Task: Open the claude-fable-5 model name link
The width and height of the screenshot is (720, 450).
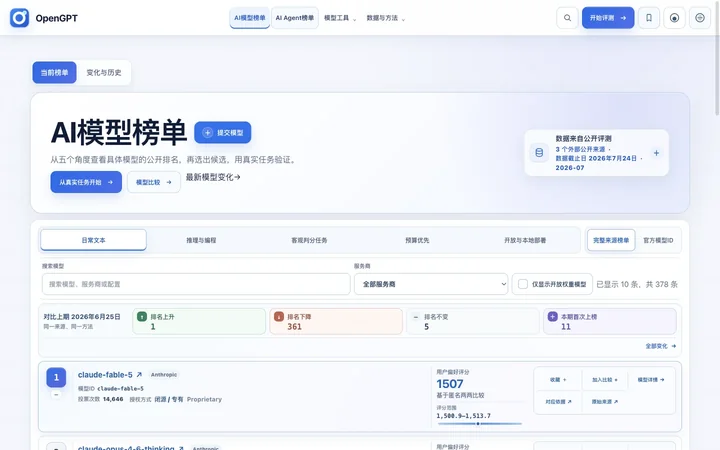Action: click(x=105, y=375)
